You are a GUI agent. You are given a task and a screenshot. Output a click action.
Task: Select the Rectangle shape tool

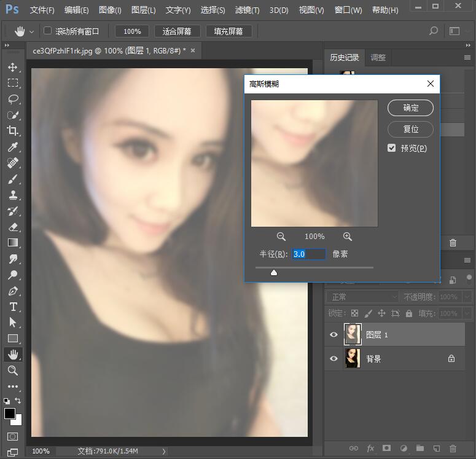[13, 338]
